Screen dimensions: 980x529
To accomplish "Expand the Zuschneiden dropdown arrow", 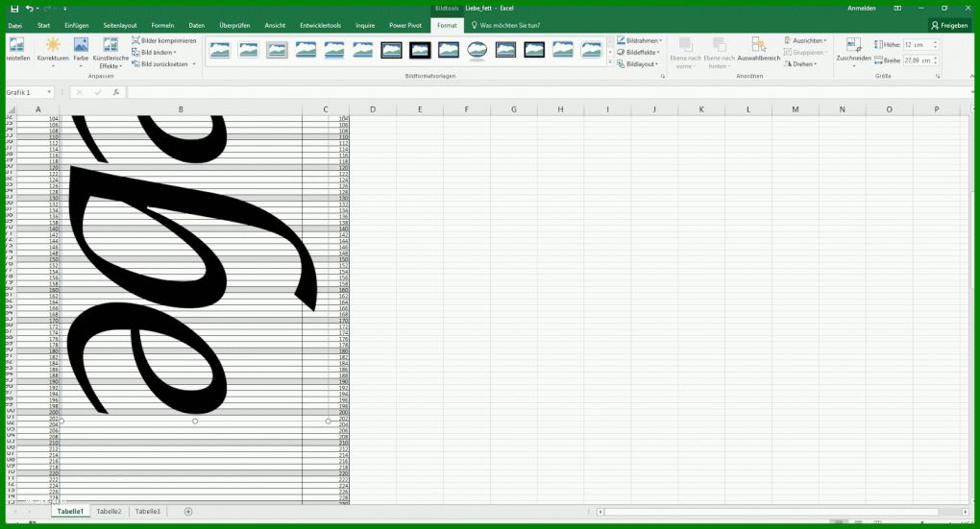I will pos(854,65).
